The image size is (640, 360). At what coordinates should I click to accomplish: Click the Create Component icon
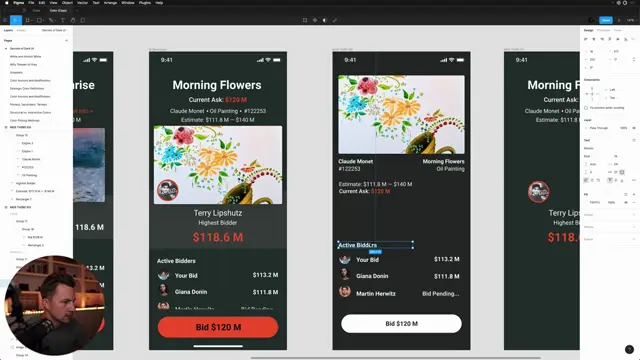point(315,20)
